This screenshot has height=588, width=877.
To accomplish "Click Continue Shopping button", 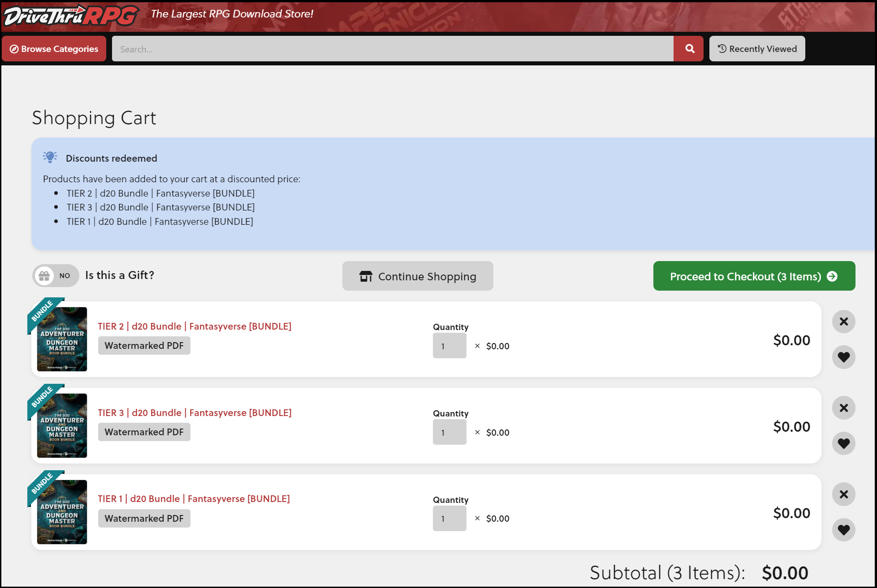I will (418, 276).
